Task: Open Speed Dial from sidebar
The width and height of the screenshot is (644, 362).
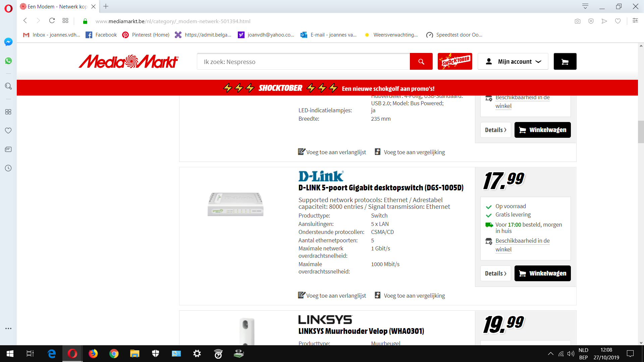Action: tap(8, 112)
